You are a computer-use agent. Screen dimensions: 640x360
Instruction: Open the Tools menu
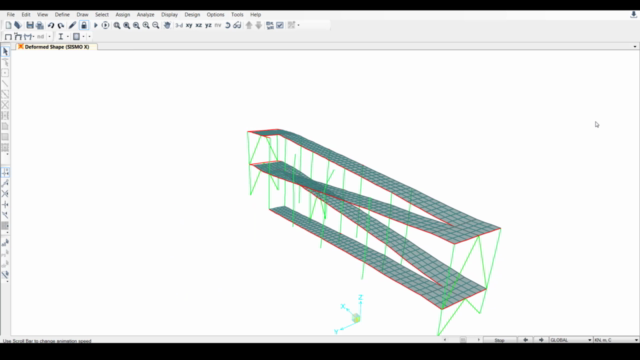(x=237, y=15)
